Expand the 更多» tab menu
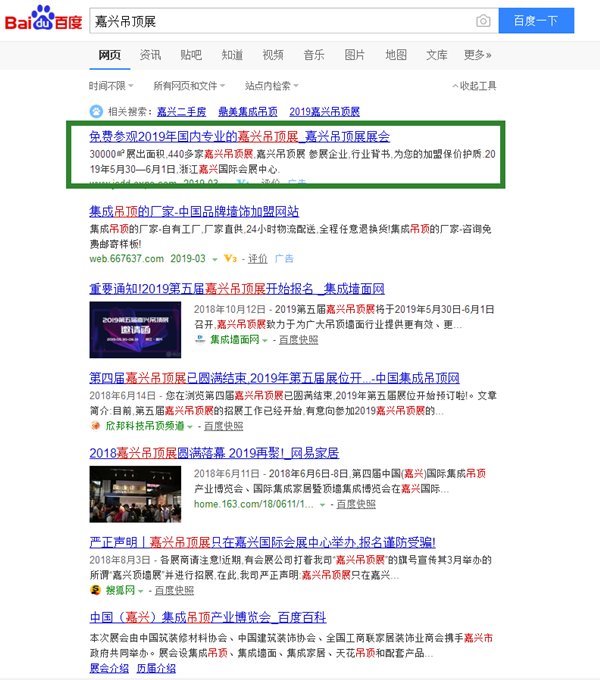The width and height of the screenshot is (600, 680). tap(477, 55)
